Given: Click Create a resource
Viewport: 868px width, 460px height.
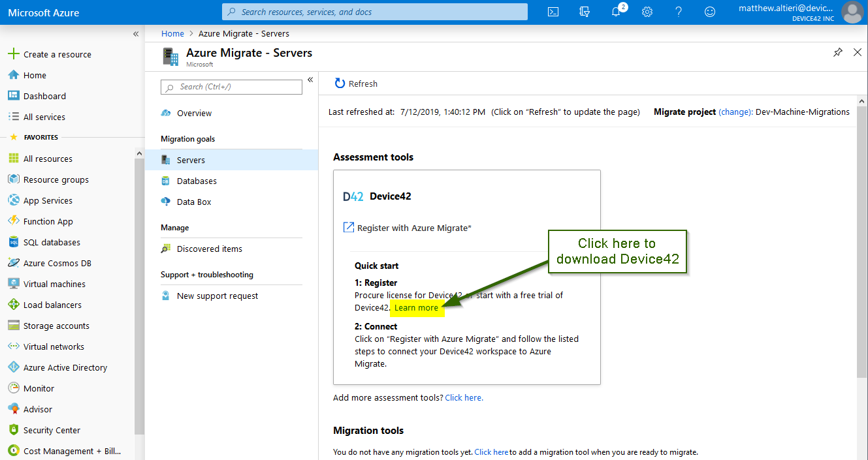Looking at the screenshot, I should 57,54.
